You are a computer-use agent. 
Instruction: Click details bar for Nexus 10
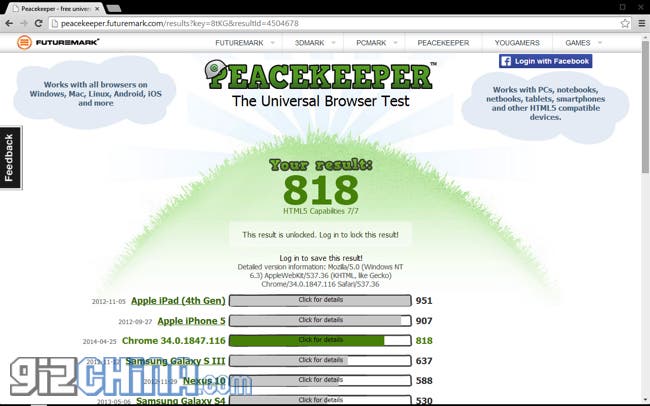coord(320,380)
